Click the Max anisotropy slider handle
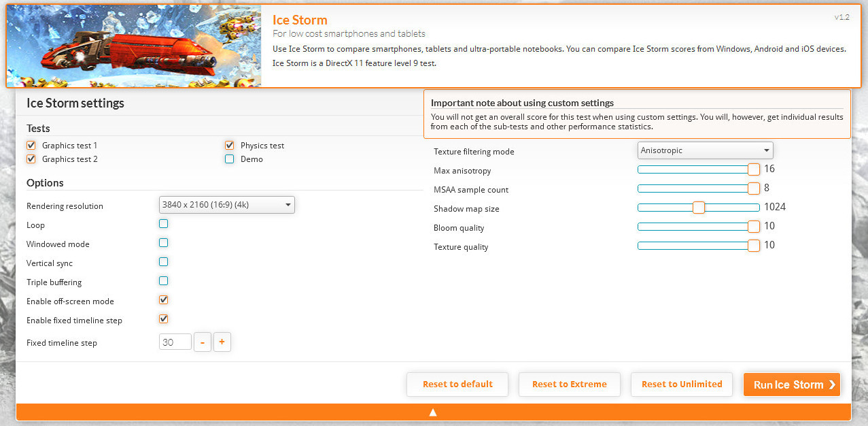 point(753,169)
